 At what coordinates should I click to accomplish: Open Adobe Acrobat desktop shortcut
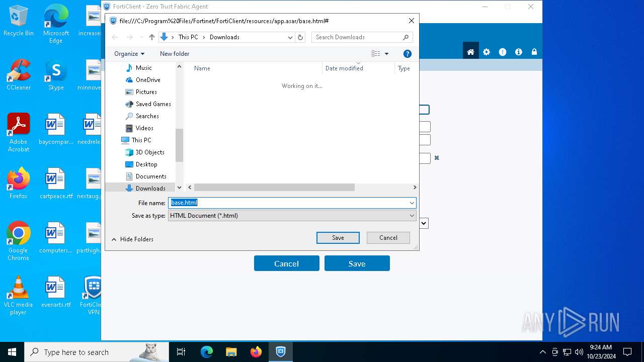click(19, 133)
